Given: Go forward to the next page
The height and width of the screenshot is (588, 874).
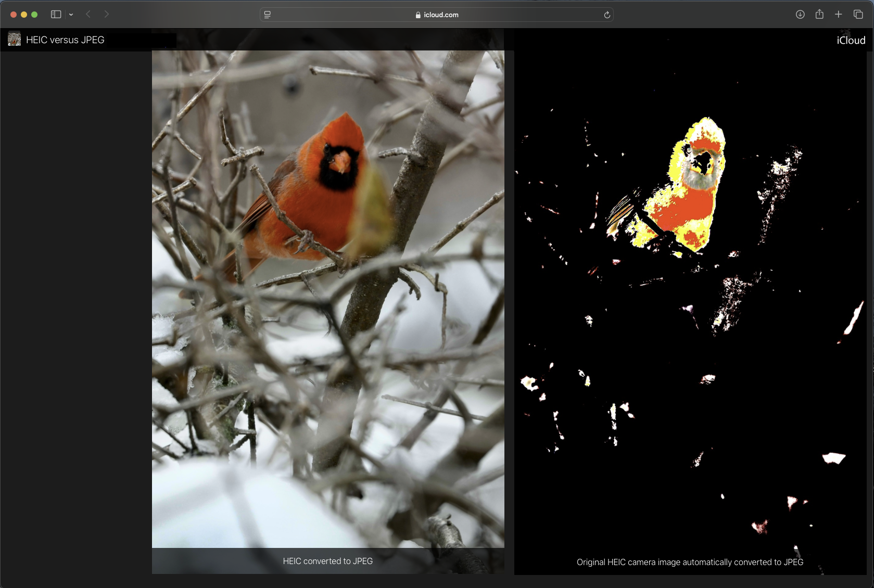Looking at the screenshot, I should [x=107, y=15].
